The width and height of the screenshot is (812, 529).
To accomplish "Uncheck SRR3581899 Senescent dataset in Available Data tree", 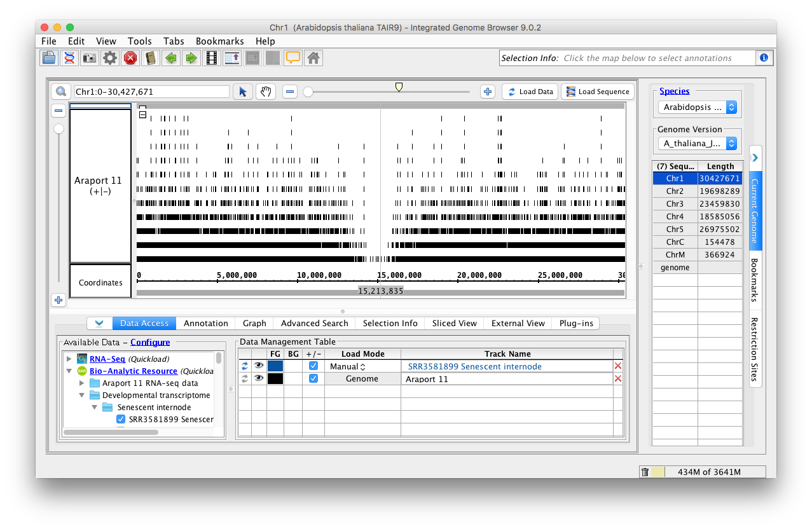I will pos(121,419).
